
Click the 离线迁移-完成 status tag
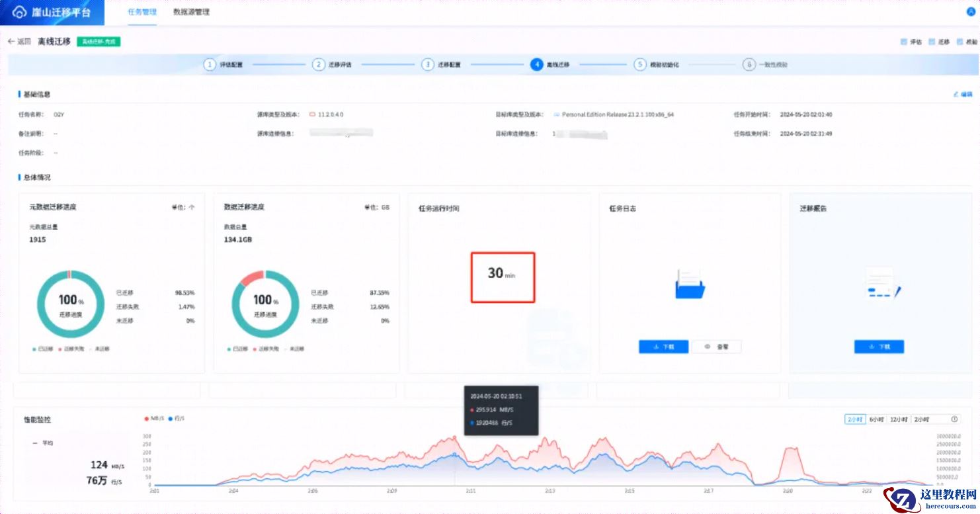(x=99, y=42)
